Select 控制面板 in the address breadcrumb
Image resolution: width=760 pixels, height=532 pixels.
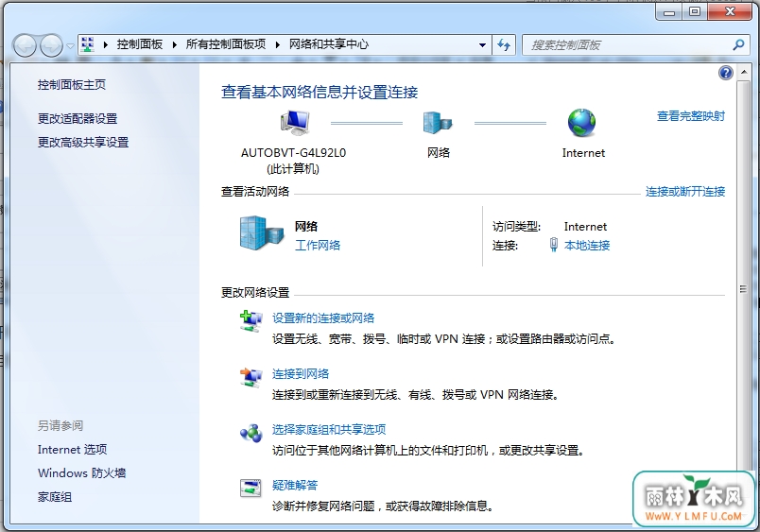[140, 44]
